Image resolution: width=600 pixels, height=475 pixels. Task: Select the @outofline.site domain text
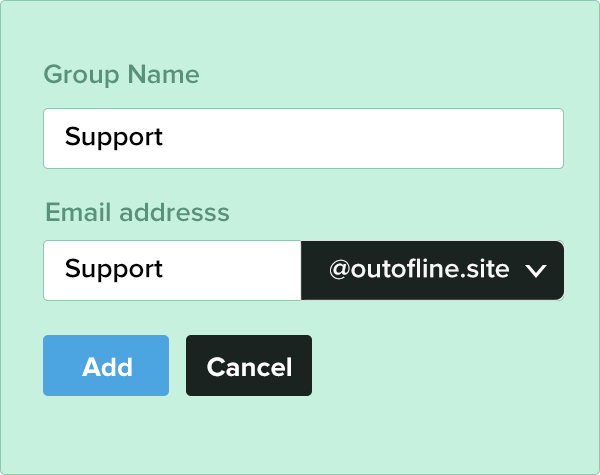(419, 270)
